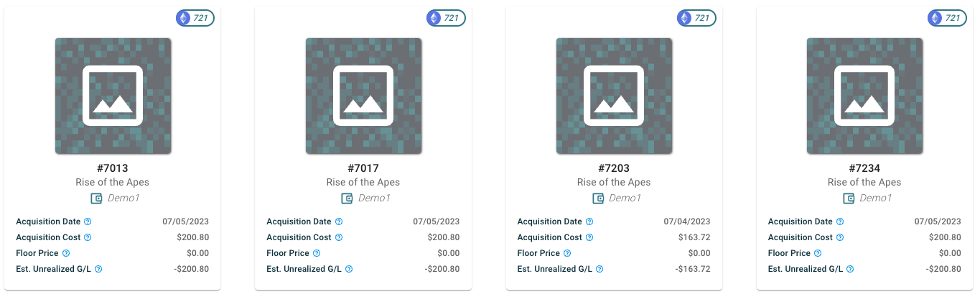The image size is (980, 297).
Task: Click the wallet icon on card #7203
Action: tap(598, 198)
